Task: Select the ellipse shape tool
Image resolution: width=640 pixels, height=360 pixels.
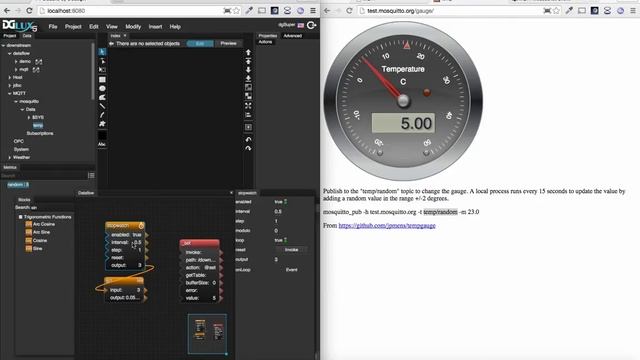Action: [x=102, y=89]
